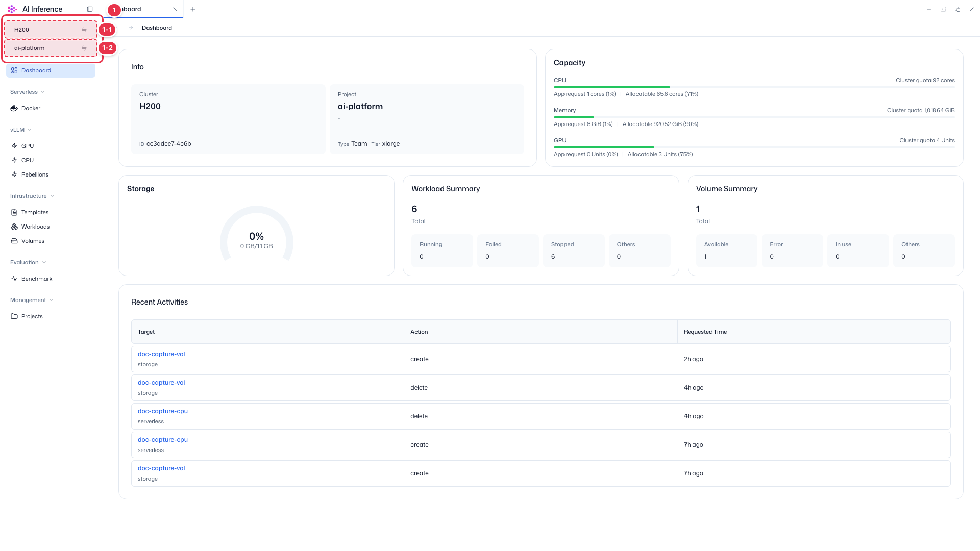Click the Docker whale icon in the sidebar
Image resolution: width=980 pixels, height=551 pixels.
tap(14, 108)
